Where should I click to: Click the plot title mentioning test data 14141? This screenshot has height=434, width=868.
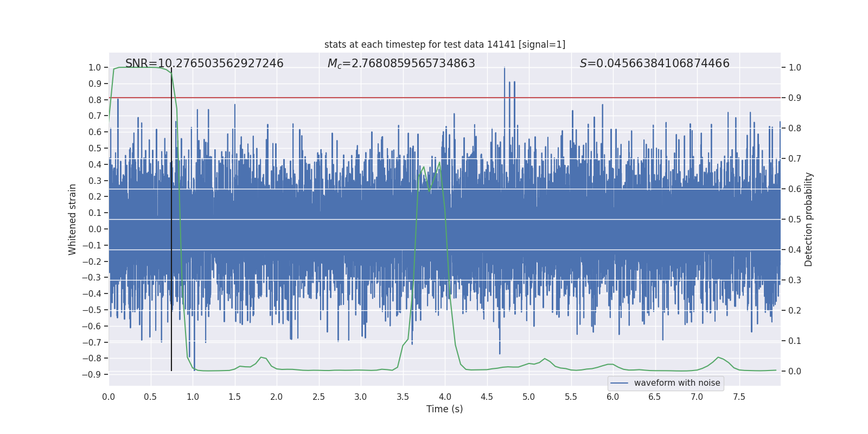[x=445, y=44]
